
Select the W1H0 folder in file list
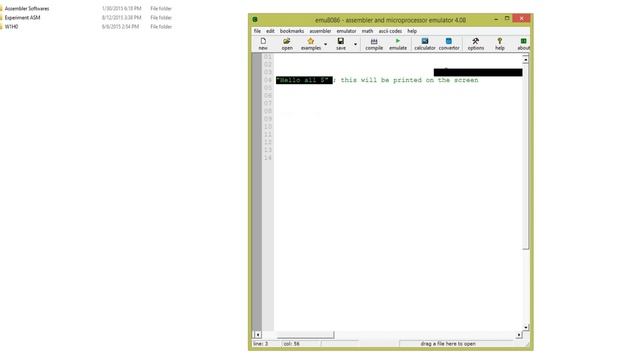pyautogui.click(x=11, y=27)
